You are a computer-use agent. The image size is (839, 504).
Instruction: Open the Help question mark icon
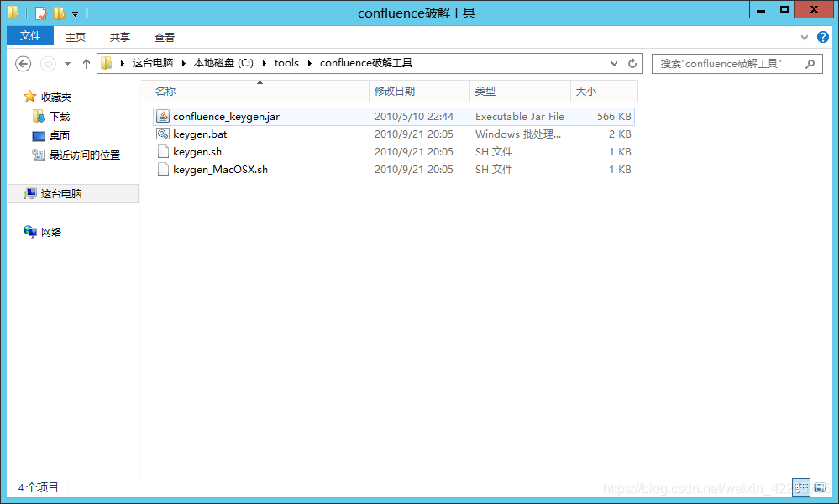(822, 37)
